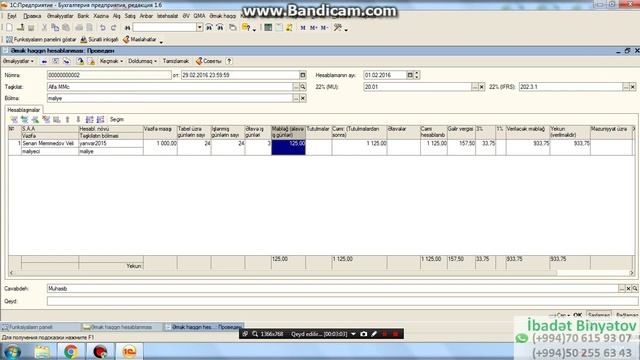Open the Satış menu
This screenshot has width=640, height=360.
coord(130,16)
